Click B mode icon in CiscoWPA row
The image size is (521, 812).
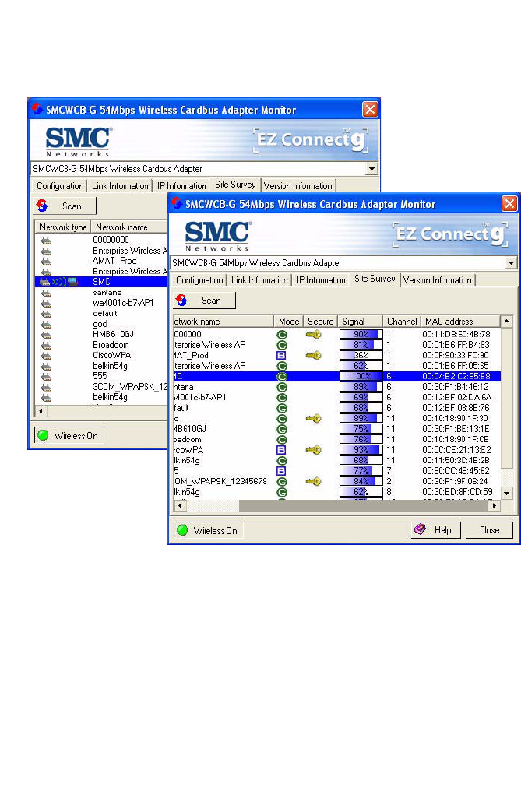[281, 449]
